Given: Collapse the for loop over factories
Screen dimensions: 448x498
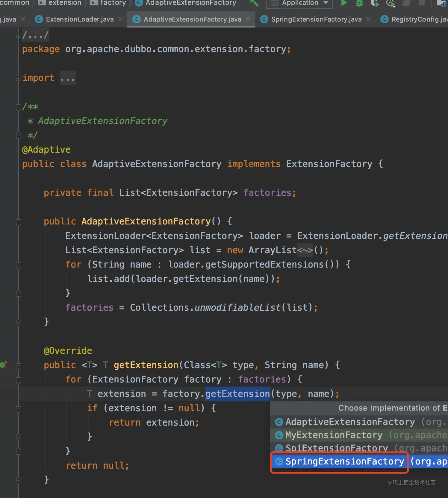Looking at the screenshot, I should tap(18, 380).
